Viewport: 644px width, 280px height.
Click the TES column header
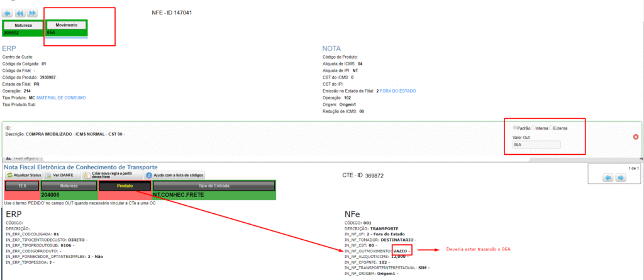coord(21,186)
